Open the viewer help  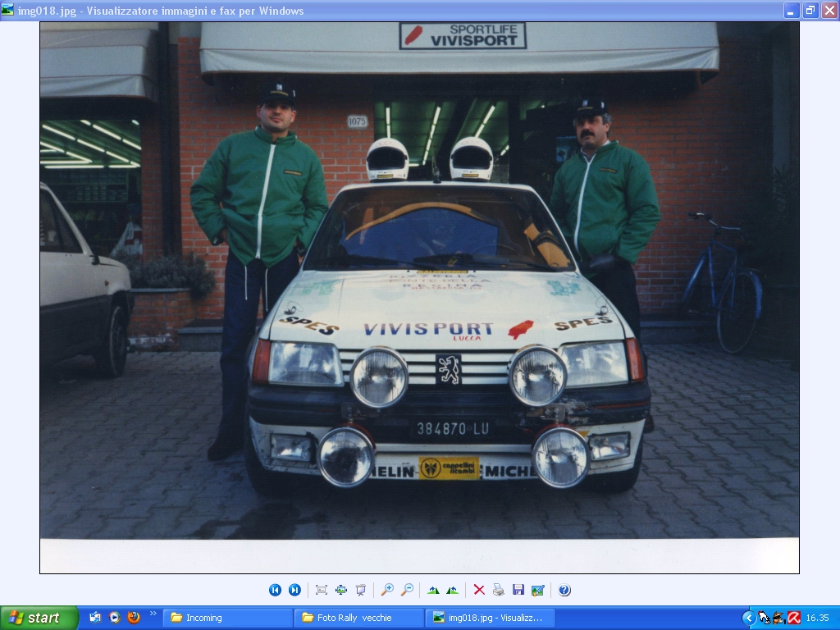pos(564,590)
